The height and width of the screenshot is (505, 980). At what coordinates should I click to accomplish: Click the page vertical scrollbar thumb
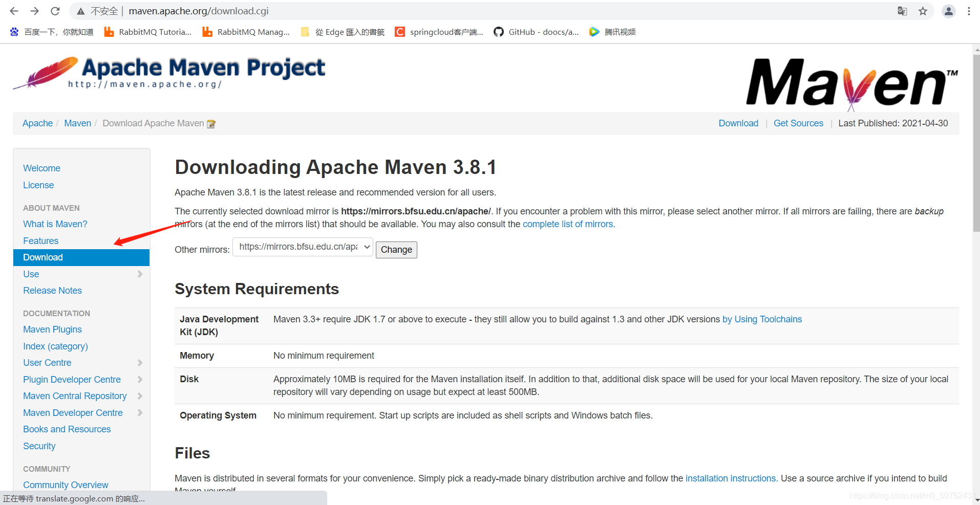click(976, 142)
